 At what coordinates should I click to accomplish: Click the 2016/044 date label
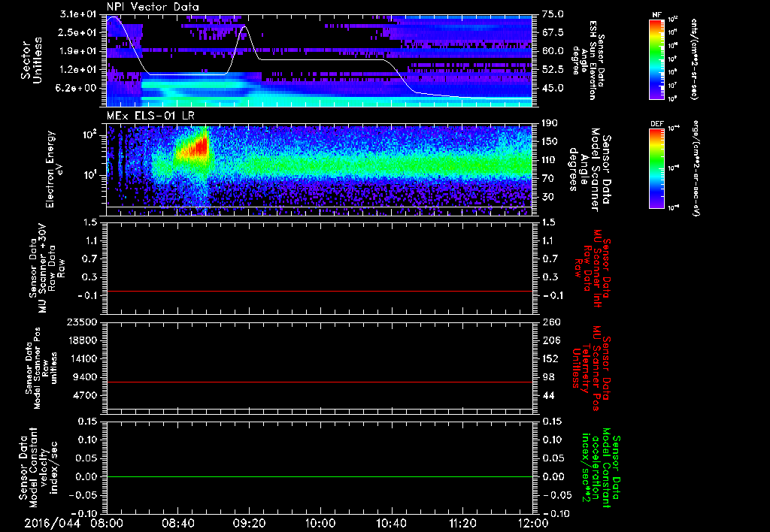click(52, 523)
